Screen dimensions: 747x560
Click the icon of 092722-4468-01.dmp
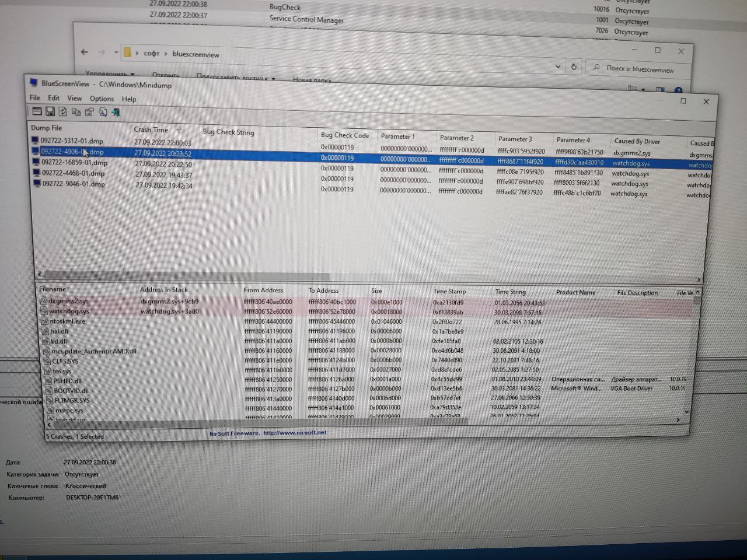click(37, 173)
